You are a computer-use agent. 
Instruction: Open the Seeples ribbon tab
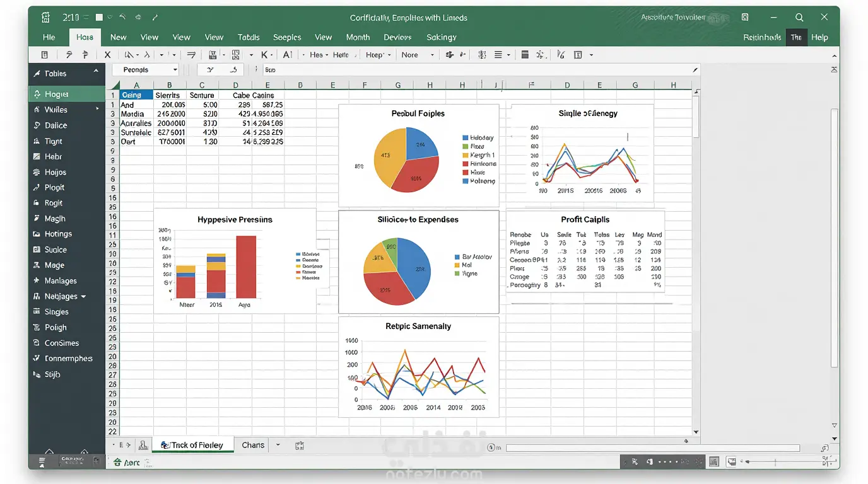287,37
